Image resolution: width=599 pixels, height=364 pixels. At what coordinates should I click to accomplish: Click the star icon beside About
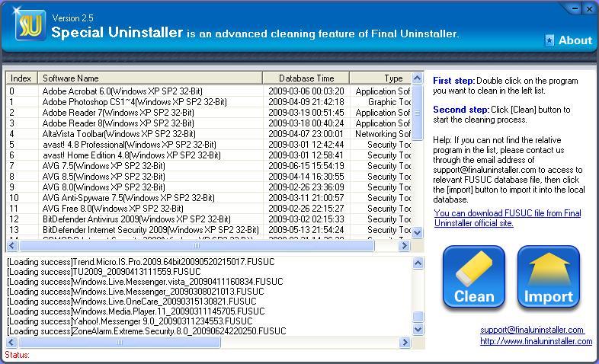pyautogui.click(x=549, y=40)
